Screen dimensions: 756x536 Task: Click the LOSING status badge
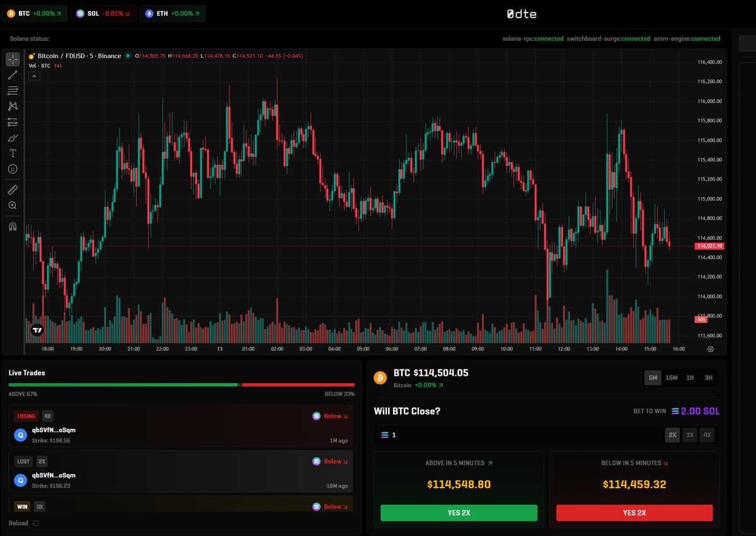(26, 416)
